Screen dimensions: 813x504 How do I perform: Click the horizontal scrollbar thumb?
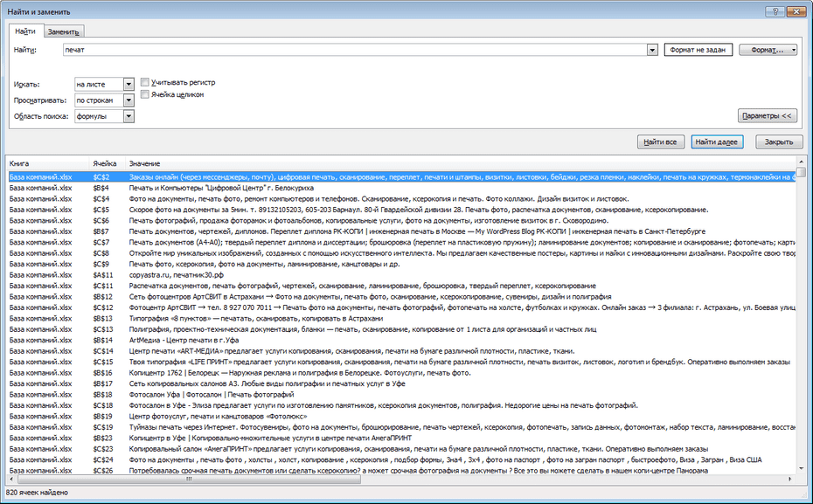tap(189, 480)
